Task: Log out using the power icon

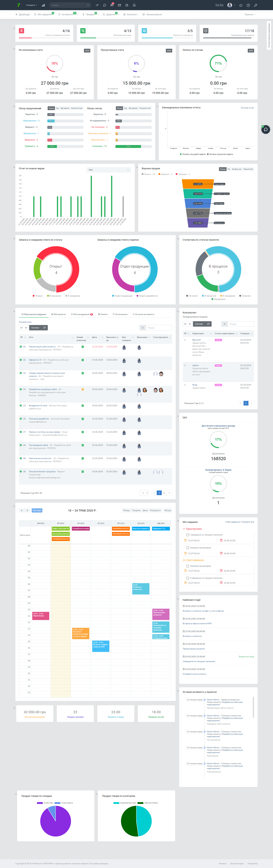Action: point(241,5)
